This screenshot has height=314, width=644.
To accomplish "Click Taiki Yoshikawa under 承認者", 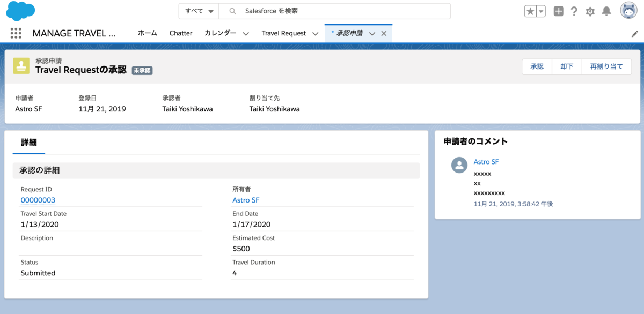I will pos(188,109).
